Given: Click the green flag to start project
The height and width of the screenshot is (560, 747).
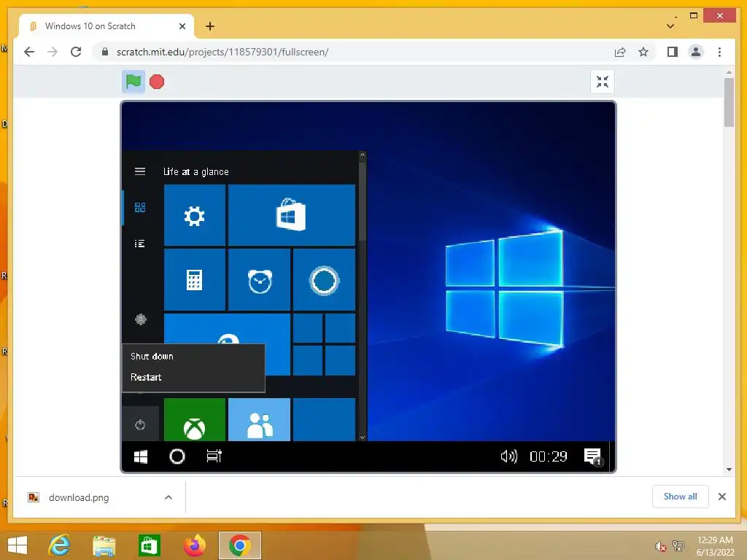Looking at the screenshot, I should (133, 82).
